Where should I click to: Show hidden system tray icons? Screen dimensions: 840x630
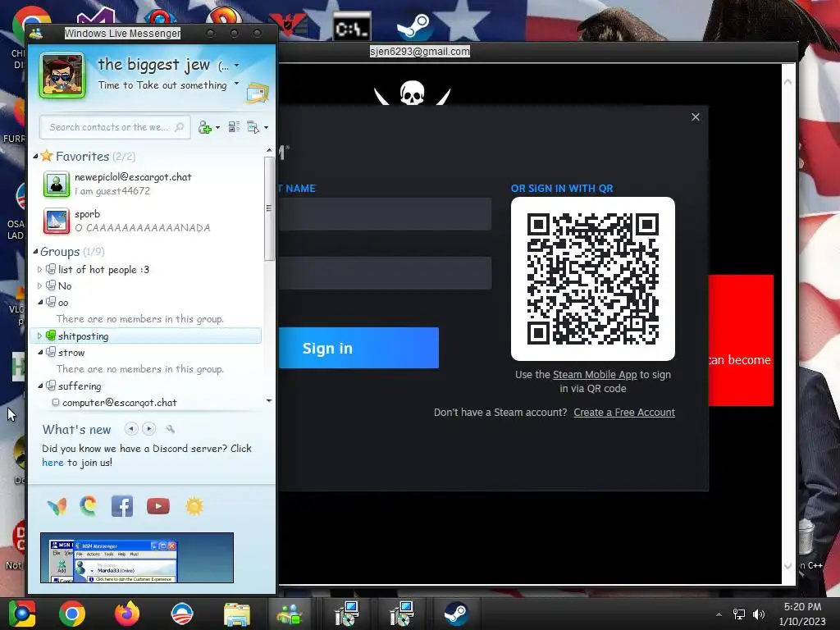pos(719,614)
